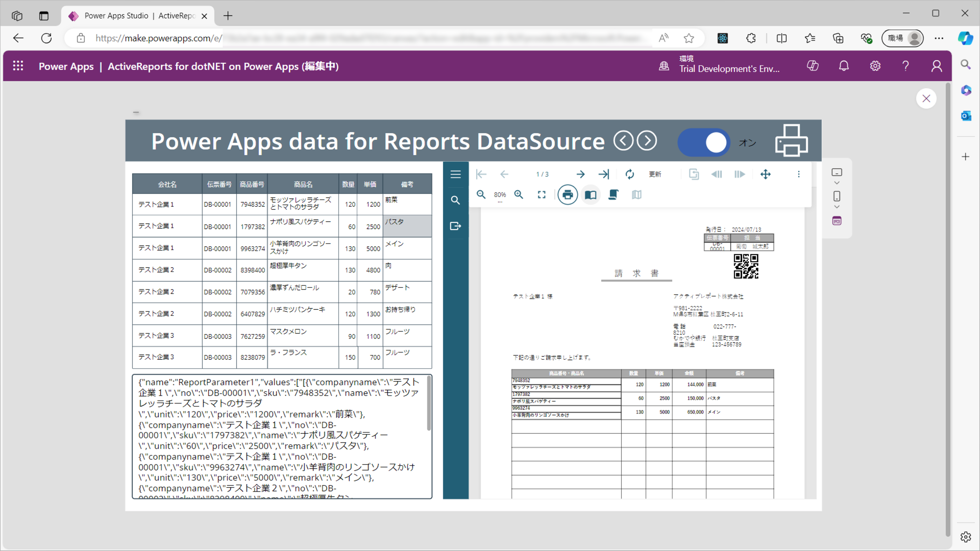Image resolution: width=980 pixels, height=551 pixels.
Task: Click the history forward icon
Action: [x=740, y=174]
